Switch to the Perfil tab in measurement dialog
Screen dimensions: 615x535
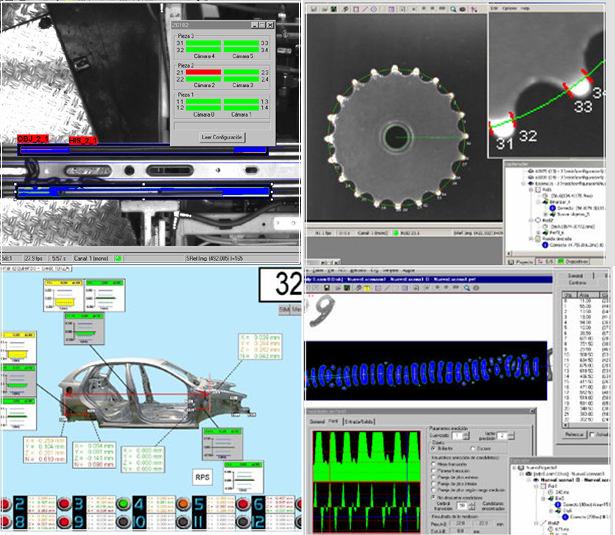point(334,421)
